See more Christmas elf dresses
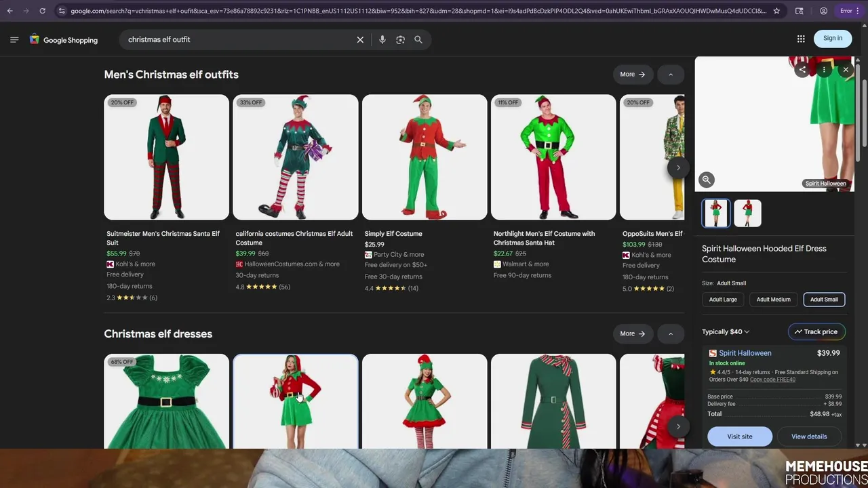This screenshot has width=868, height=488. point(632,333)
